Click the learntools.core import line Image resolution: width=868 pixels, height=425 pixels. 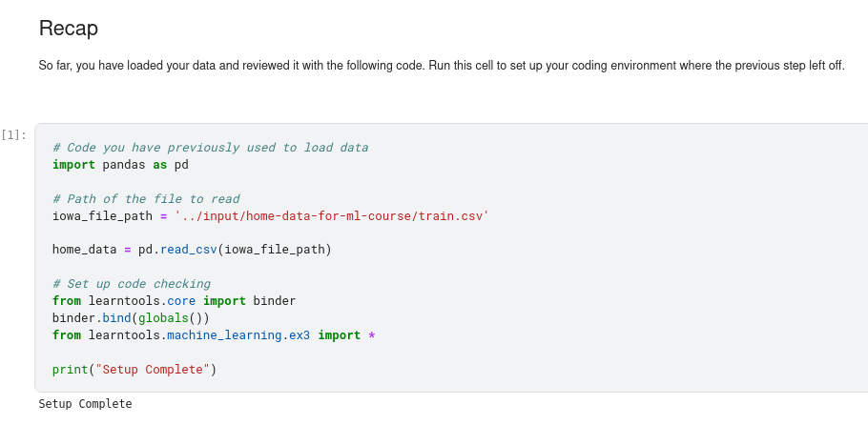(174, 301)
